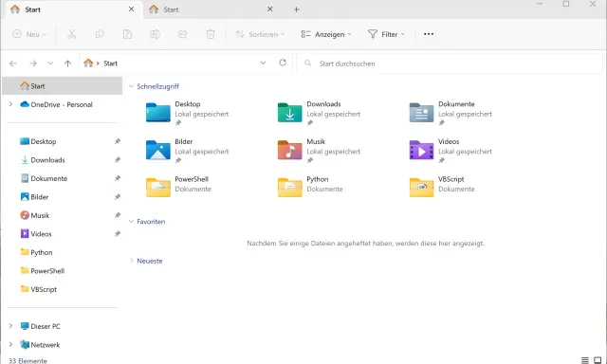Screen dimensions: 607x364
Task: Select OneDrive - Personal in sidebar
Action: 61,104
